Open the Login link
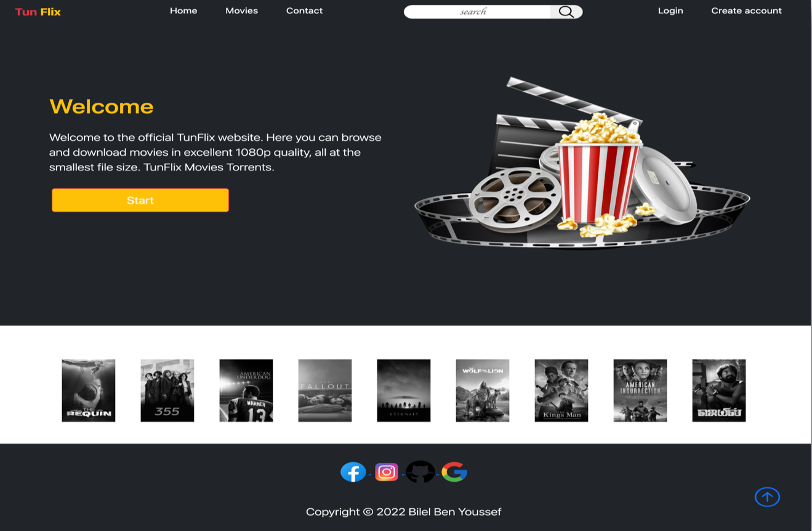Image resolution: width=812 pixels, height=531 pixels. click(670, 10)
